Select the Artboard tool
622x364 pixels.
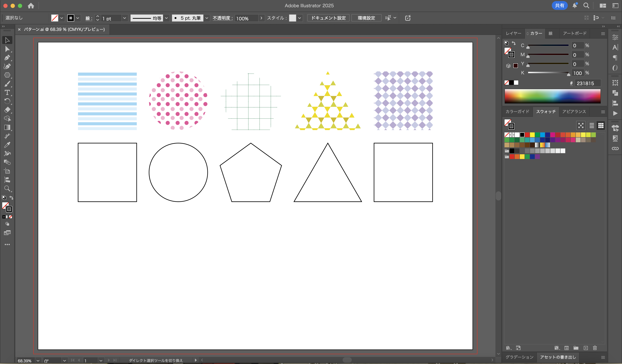click(7, 171)
